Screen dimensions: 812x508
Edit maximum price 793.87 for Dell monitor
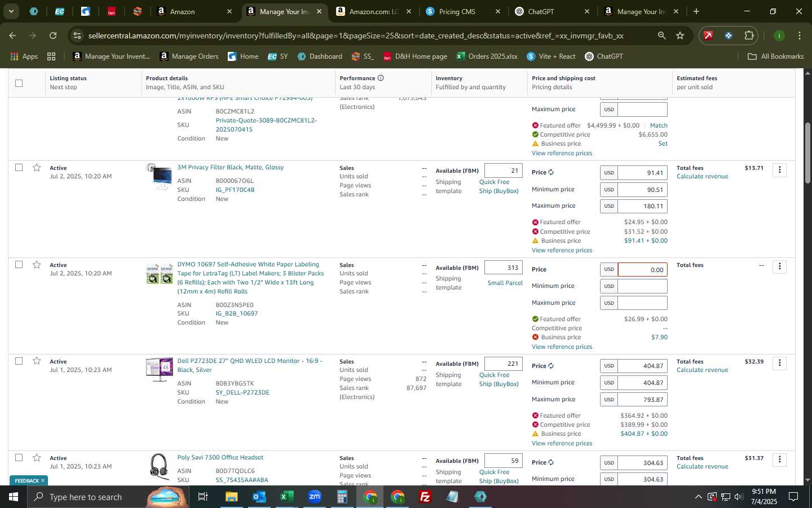[642, 399]
